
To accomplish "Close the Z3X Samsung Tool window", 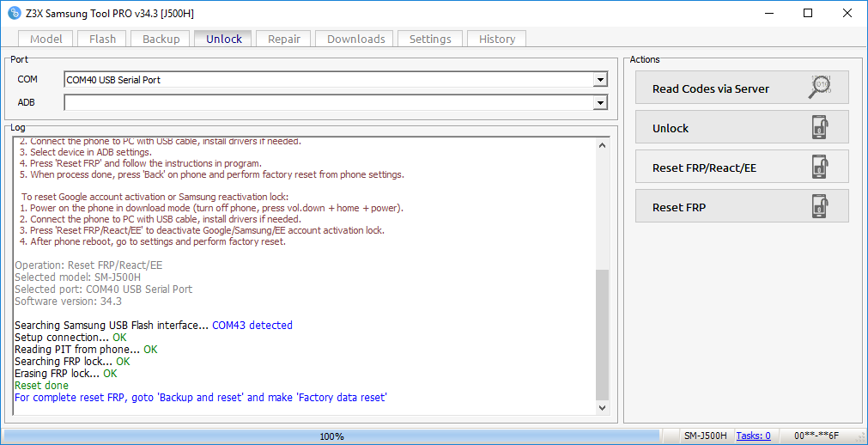I will (847, 13).
